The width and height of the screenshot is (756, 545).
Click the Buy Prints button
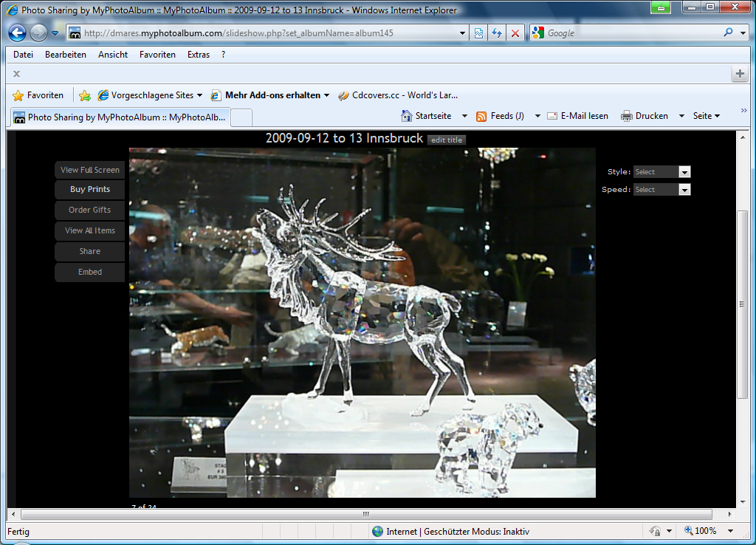click(90, 190)
